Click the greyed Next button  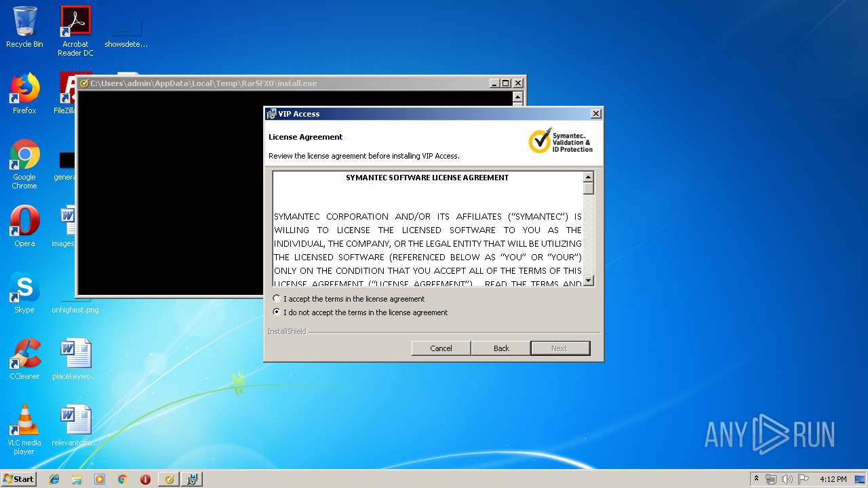coord(559,348)
